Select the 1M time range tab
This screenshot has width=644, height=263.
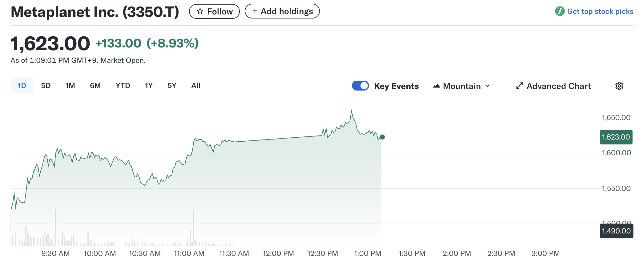tap(70, 86)
